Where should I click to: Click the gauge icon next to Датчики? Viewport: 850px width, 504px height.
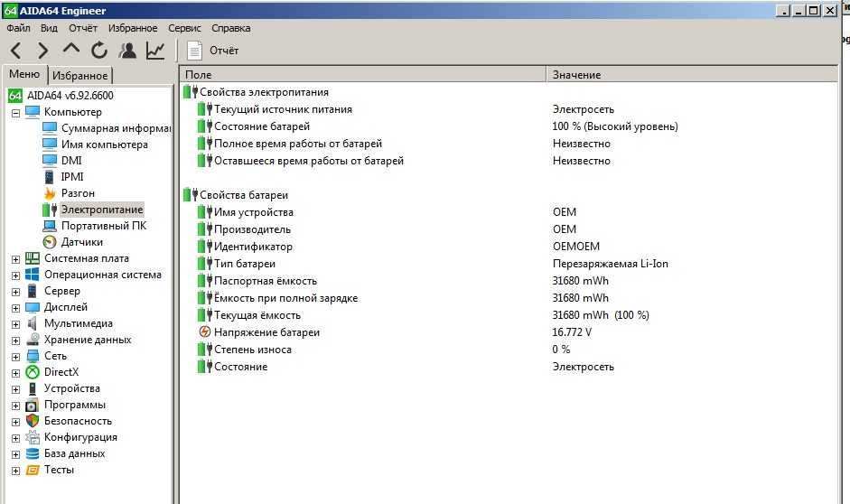(50, 242)
